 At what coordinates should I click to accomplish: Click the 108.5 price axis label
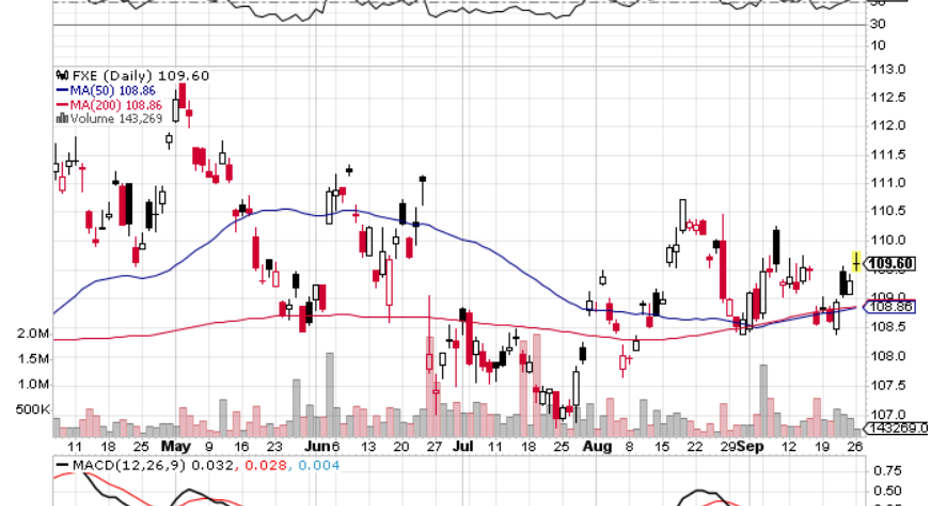[889, 327]
